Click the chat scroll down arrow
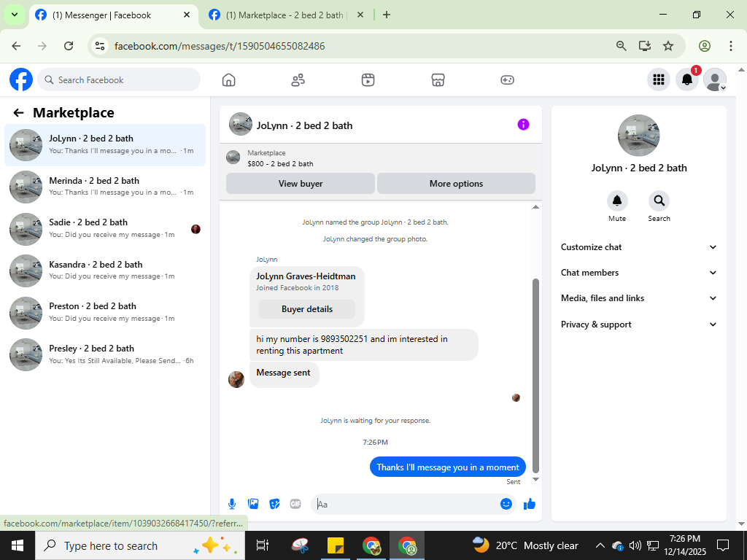This screenshot has height=560, width=747. [535, 479]
